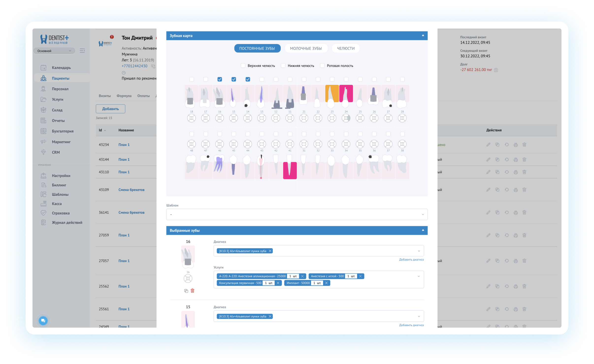The height and width of the screenshot is (364, 594).
Task: Open the Шаблон dropdown
Action: (x=297, y=214)
